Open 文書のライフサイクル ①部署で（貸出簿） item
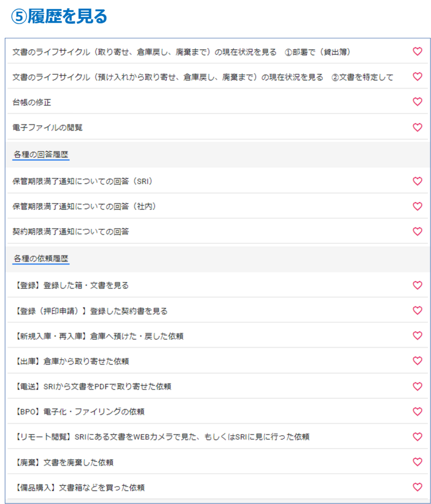Image resolution: width=431 pixels, height=504 pixels. click(181, 52)
